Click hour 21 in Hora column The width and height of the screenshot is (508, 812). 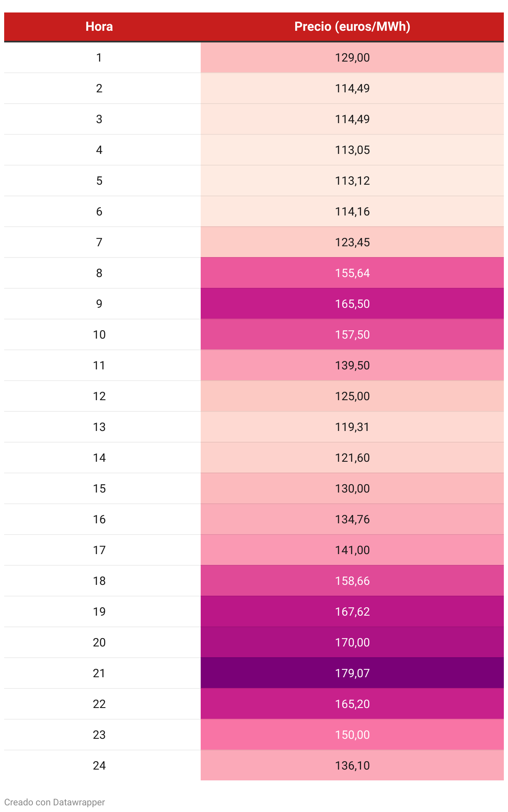pos(99,673)
